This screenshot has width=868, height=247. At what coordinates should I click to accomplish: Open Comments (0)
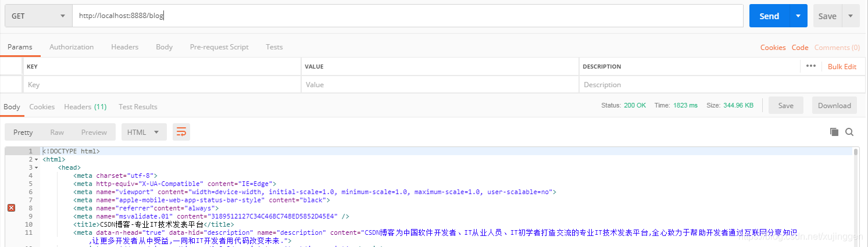pyautogui.click(x=837, y=48)
